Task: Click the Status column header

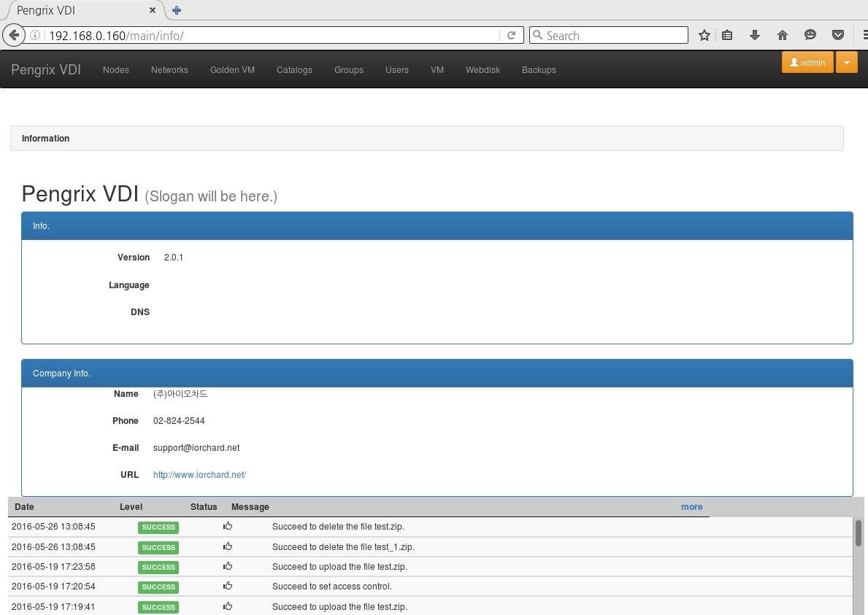Action: click(204, 506)
